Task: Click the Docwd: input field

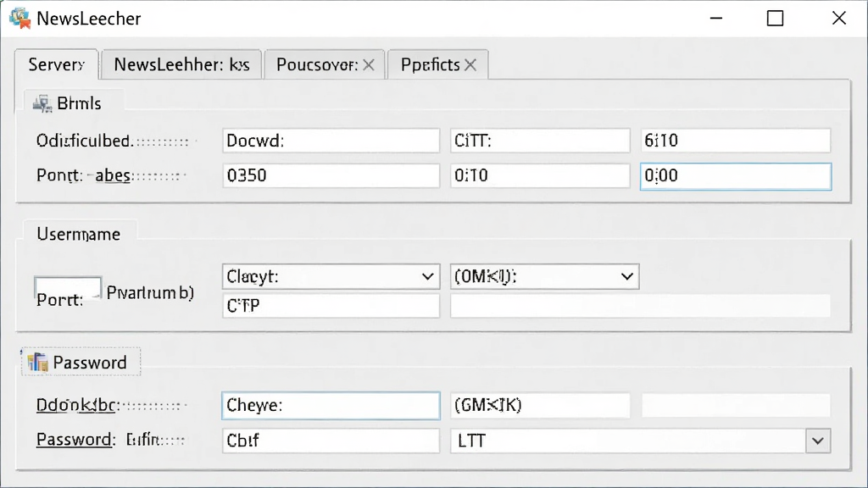Action: [x=331, y=141]
